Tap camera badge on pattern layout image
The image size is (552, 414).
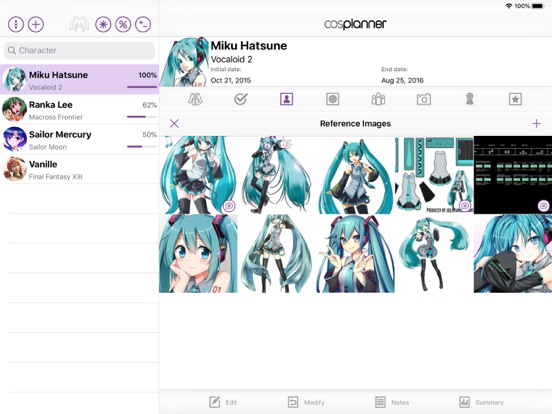click(x=465, y=206)
